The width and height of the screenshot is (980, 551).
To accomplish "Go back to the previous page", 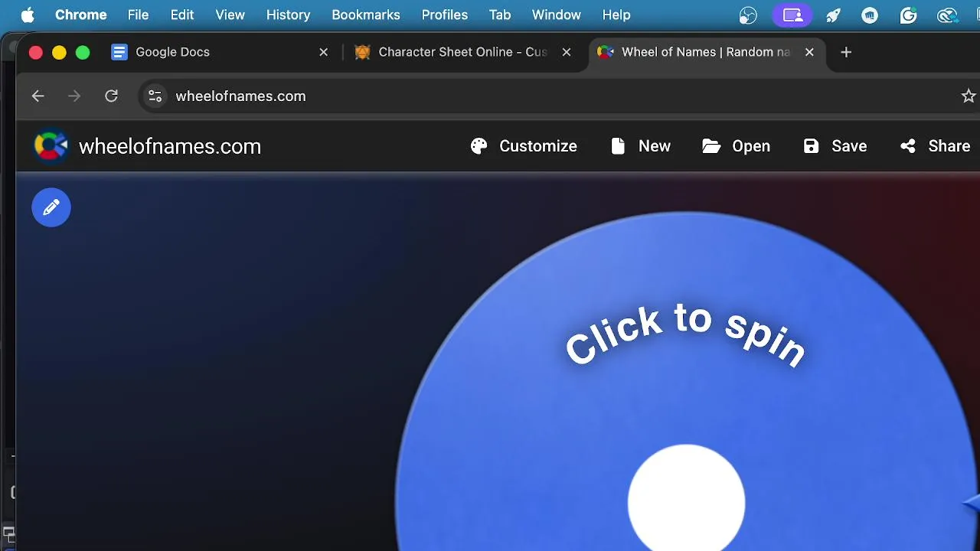I will point(38,96).
